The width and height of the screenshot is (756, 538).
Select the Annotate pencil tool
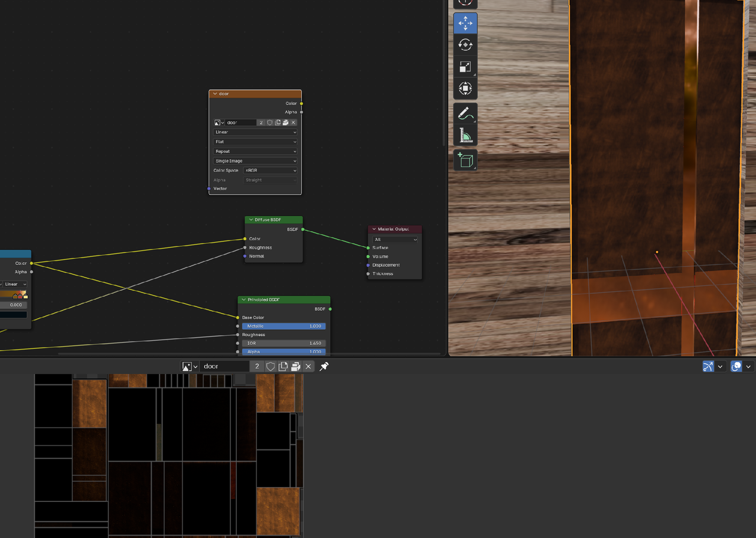click(x=465, y=113)
